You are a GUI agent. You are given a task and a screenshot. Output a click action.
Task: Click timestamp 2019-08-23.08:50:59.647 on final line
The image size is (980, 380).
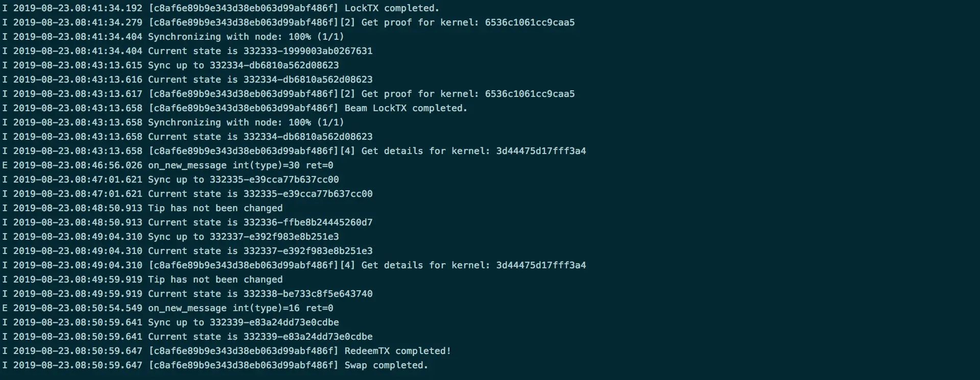click(x=78, y=365)
